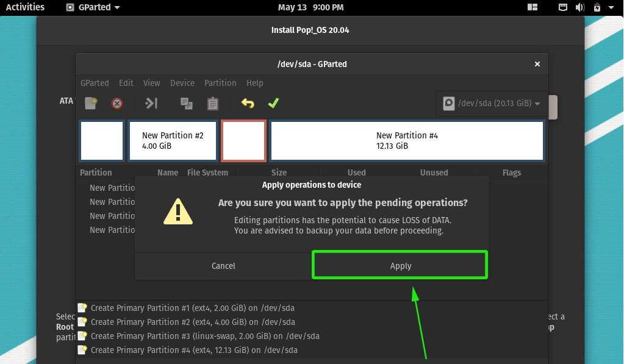
Task: Click the Paste partition clipboard icon
Action: coord(213,104)
